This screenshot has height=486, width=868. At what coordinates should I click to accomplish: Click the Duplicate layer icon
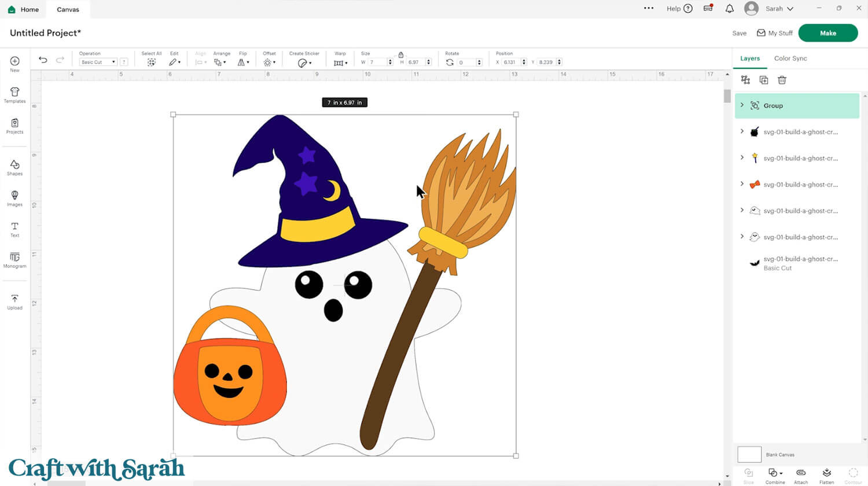(763, 80)
